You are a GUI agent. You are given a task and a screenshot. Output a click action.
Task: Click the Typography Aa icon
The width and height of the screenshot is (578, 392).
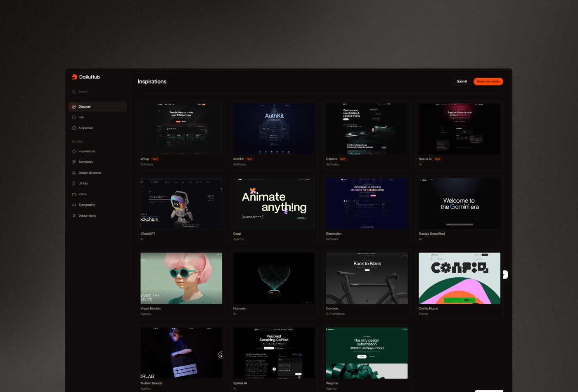(x=74, y=205)
